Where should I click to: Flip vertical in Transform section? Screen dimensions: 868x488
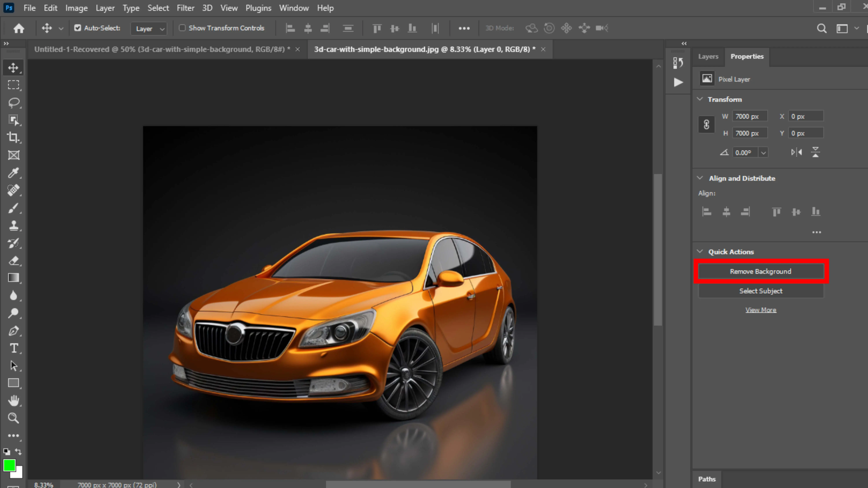click(815, 152)
